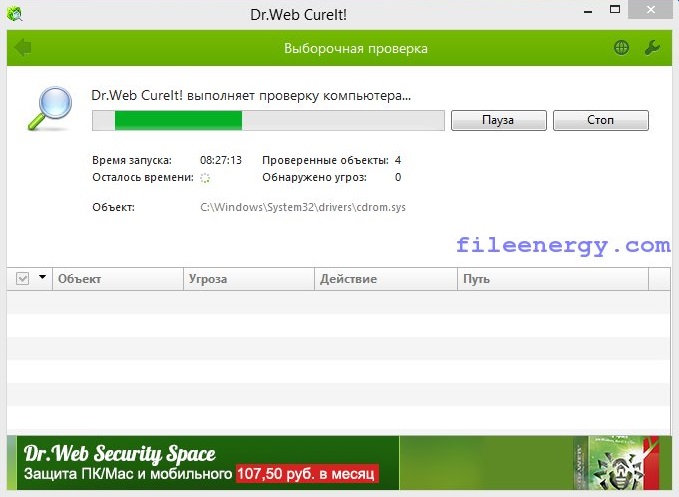Screen dimensions: 679x497
Task: Click the start time value 08:27:13
Action: click(x=221, y=160)
